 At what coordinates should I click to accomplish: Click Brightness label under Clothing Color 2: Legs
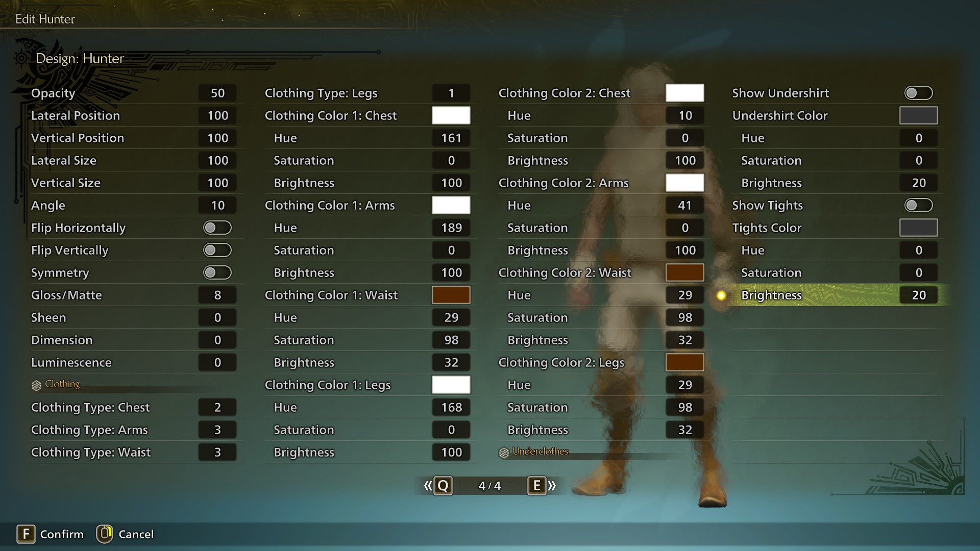(537, 430)
